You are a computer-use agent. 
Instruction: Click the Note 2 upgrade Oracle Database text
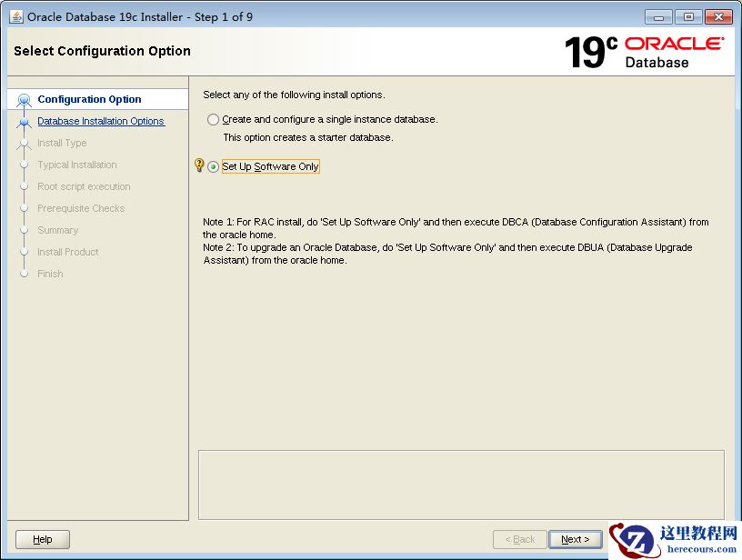[x=447, y=254]
